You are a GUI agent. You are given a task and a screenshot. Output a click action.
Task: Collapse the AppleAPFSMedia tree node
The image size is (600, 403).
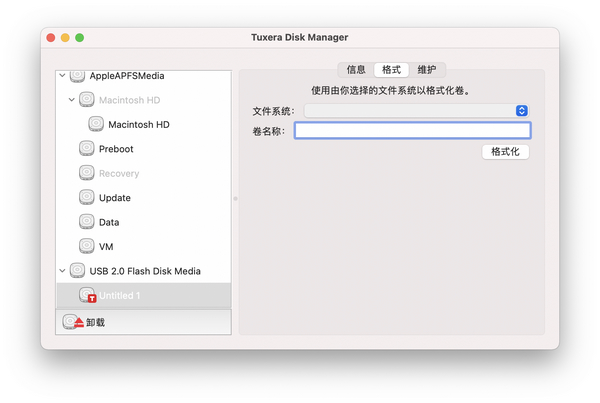pos(62,75)
